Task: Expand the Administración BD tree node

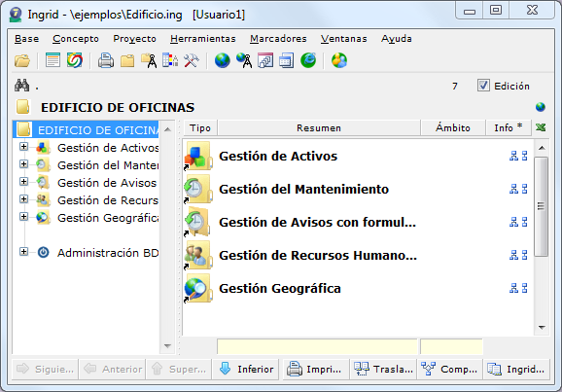Action: coord(23,252)
